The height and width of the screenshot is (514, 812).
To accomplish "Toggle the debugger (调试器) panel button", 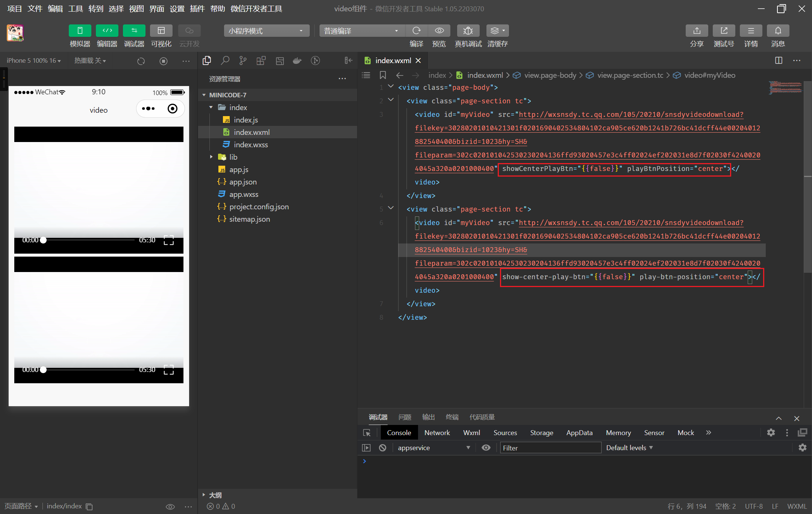I will click(x=134, y=30).
